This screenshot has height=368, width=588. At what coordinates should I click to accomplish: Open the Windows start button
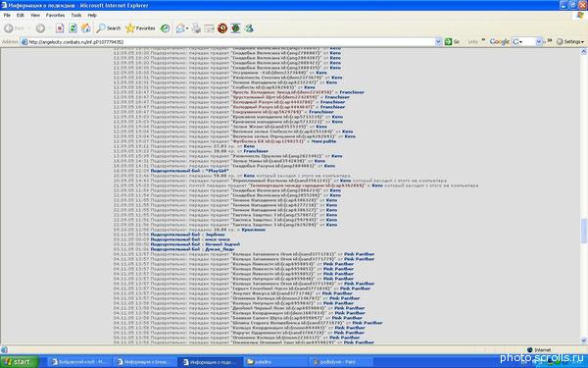click(x=20, y=361)
